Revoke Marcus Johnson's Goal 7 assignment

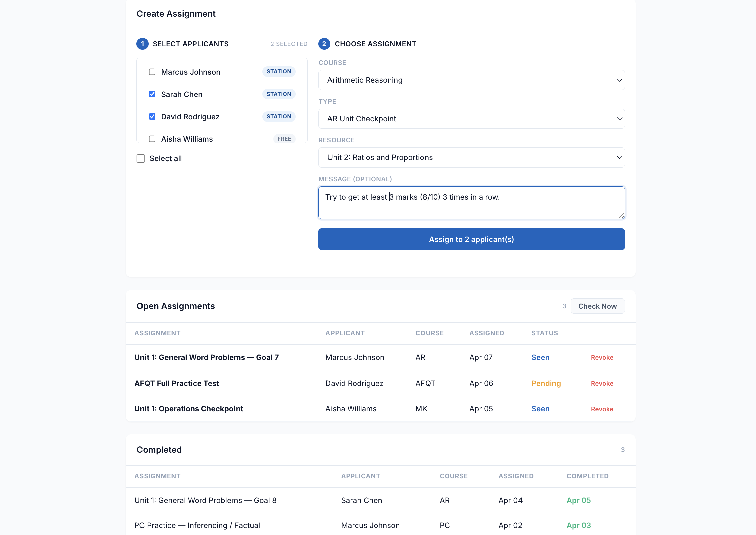coord(602,357)
